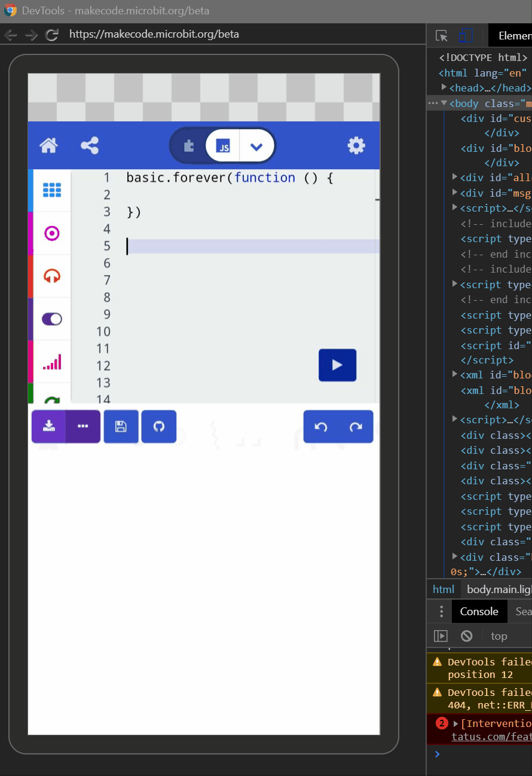This screenshot has width=532, height=776.
Task: Open the GitHub repository button
Action: click(x=158, y=426)
